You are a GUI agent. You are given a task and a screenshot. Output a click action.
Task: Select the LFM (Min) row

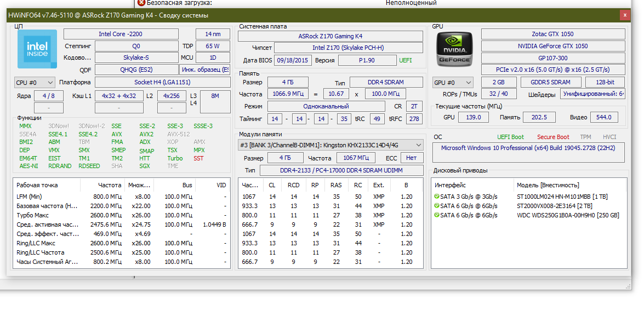click(x=122, y=197)
